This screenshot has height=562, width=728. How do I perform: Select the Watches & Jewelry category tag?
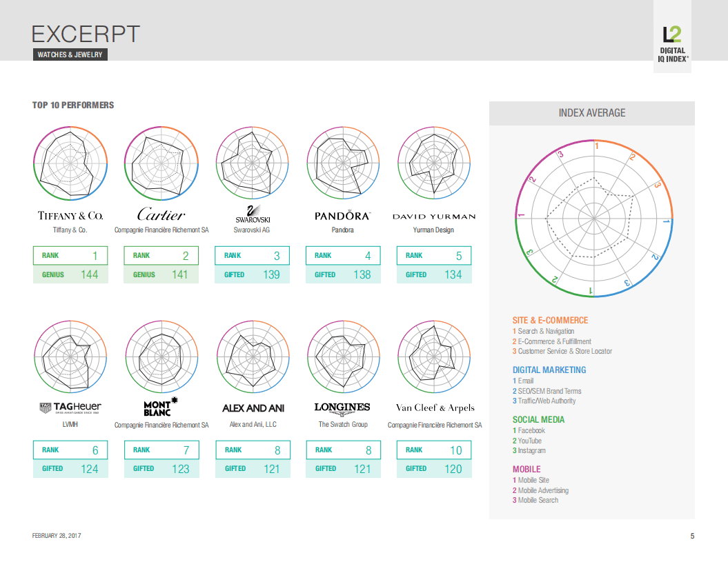click(70, 54)
